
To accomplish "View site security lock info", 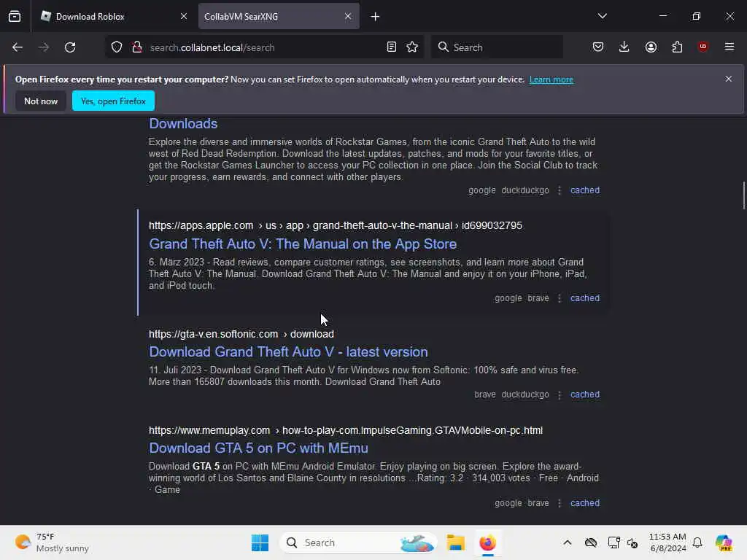I will [137, 47].
